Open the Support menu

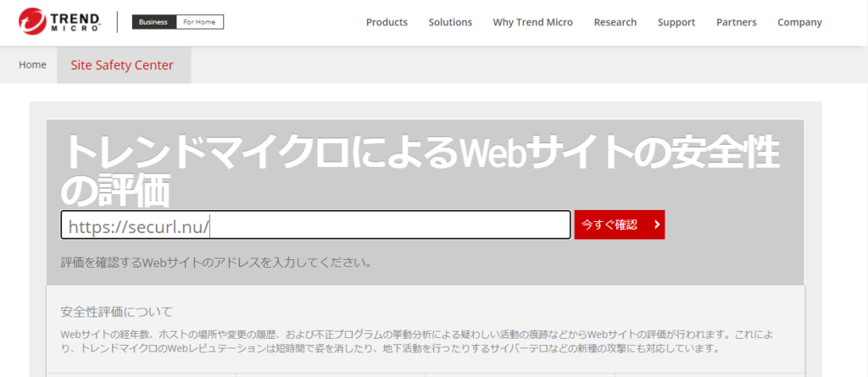click(676, 22)
